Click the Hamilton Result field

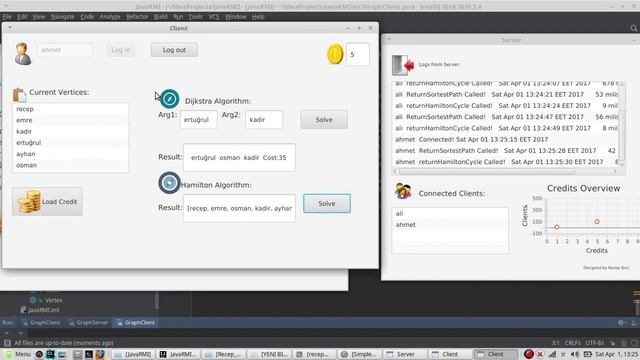pyautogui.click(x=239, y=208)
